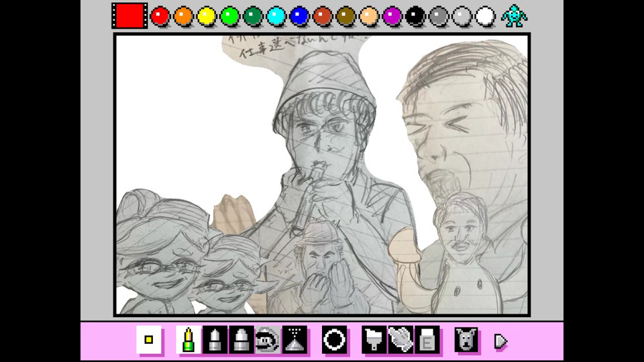The height and width of the screenshot is (362, 644).
Task: Select the large pen tool
Action: [241, 340]
